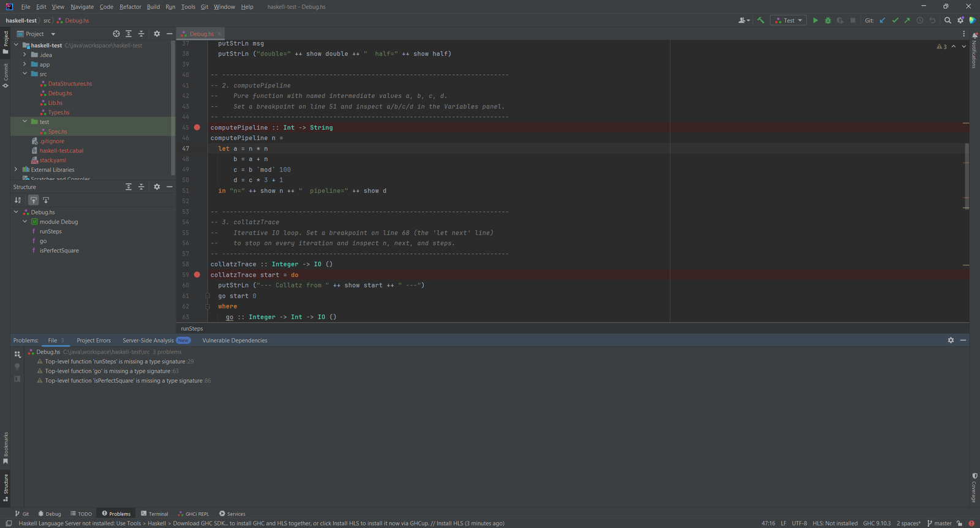Update project from Git with the blue arrow
Image resolution: width=980 pixels, height=528 pixels.
coord(883,20)
